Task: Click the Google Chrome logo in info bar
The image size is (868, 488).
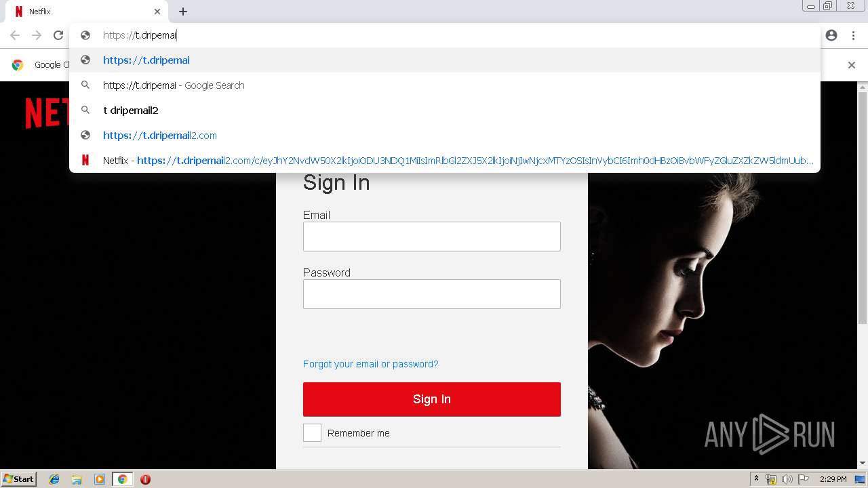Action: point(18,65)
